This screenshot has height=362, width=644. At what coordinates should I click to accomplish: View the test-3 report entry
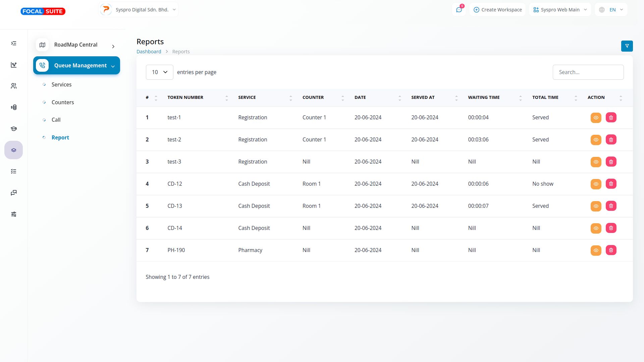[596, 162]
